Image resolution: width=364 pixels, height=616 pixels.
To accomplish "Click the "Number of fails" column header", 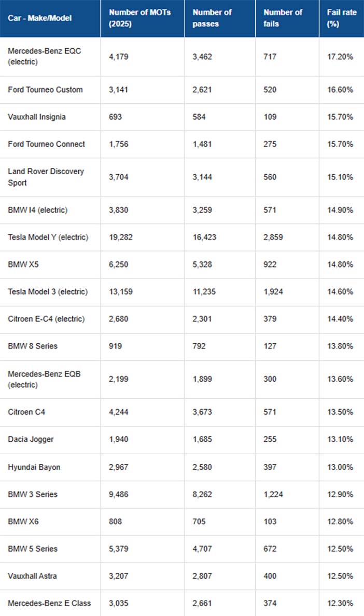I will pyautogui.click(x=283, y=18).
